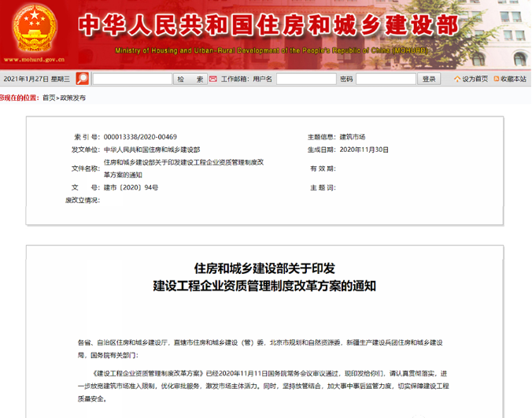Click the home icon beside 设为首页

click(x=456, y=79)
